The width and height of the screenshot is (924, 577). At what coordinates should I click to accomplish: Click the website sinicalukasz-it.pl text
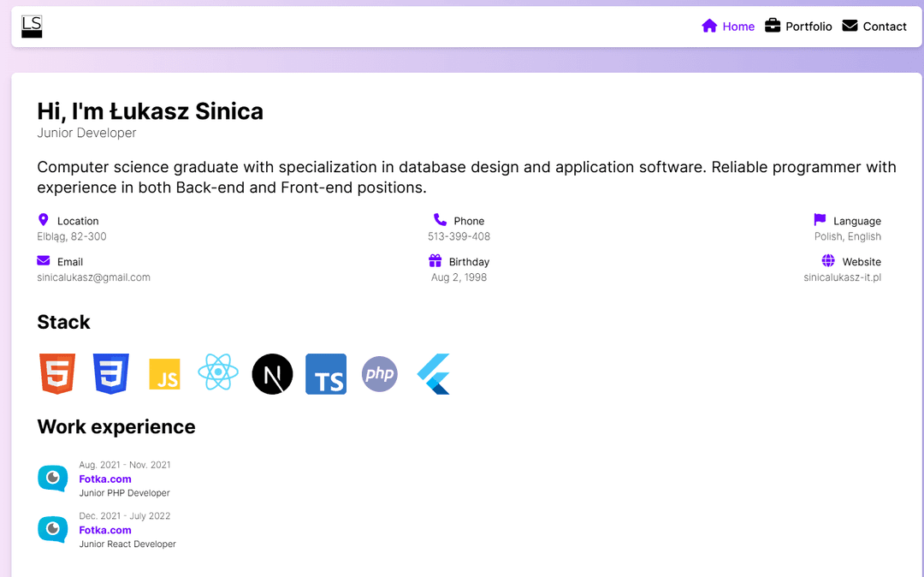click(x=842, y=277)
